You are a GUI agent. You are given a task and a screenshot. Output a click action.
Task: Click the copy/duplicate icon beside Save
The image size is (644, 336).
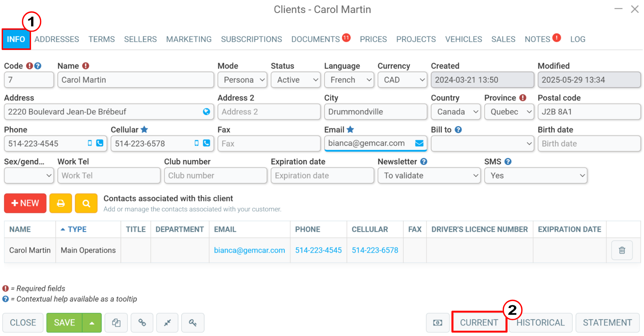coord(116,323)
